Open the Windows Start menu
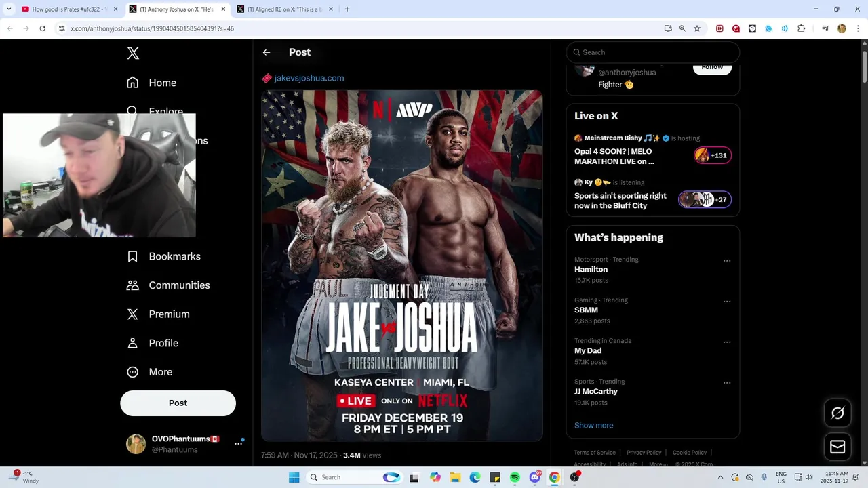 pyautogui.click(x=294, y=477)
